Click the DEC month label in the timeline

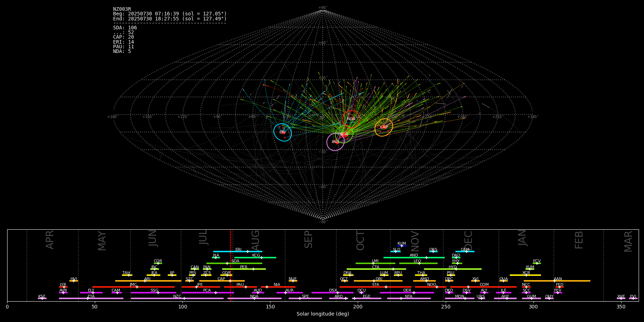(468, 240)
